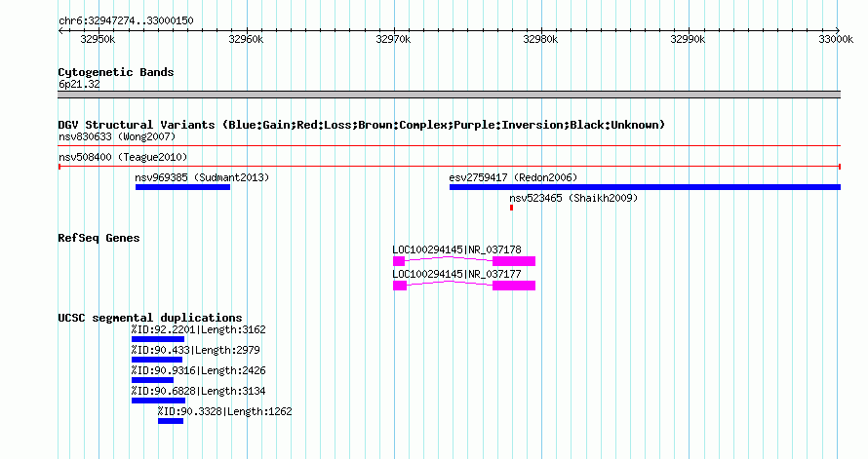Click the 6p21.32 band label

(x=79, y=84)
